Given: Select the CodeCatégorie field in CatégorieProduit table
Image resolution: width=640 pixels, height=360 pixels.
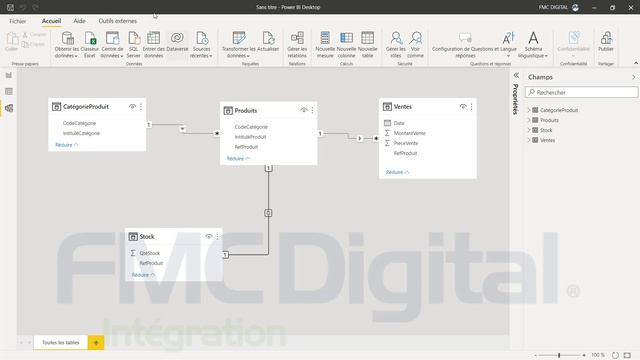Looking at the screenshot, I should tap(79, 123).
